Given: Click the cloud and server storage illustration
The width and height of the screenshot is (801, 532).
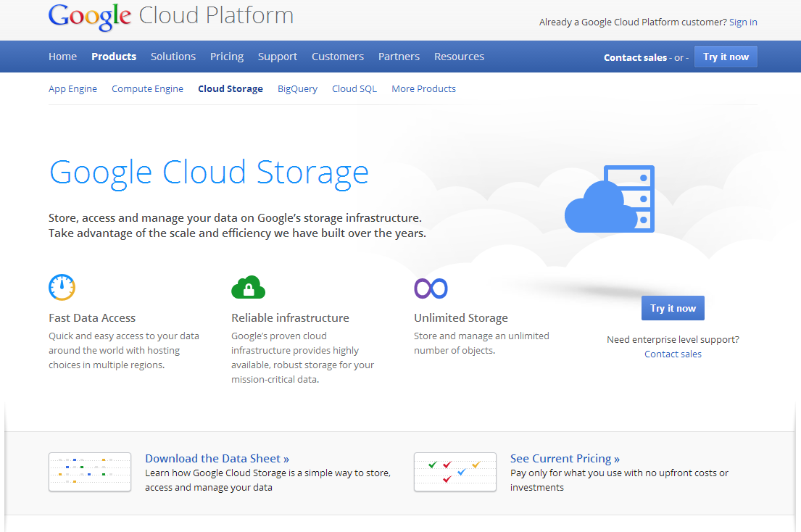Looking at the screenshot, I should coord(610,199).
